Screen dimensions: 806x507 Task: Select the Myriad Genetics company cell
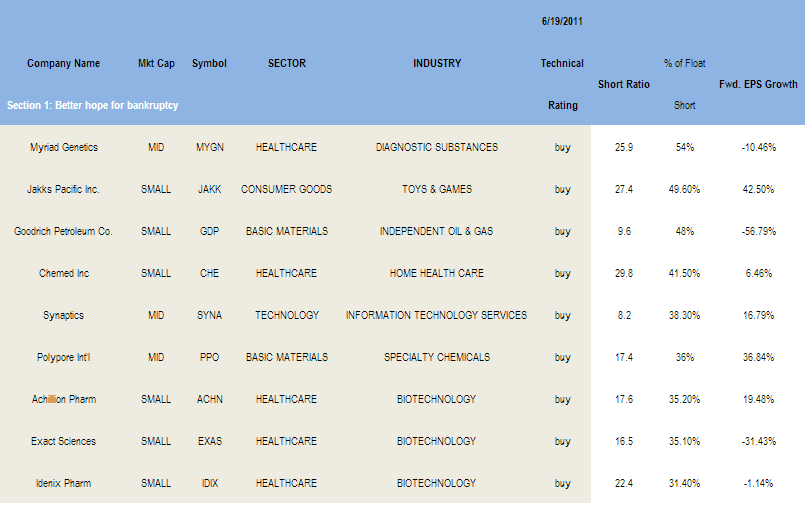(x=64, y=147)
